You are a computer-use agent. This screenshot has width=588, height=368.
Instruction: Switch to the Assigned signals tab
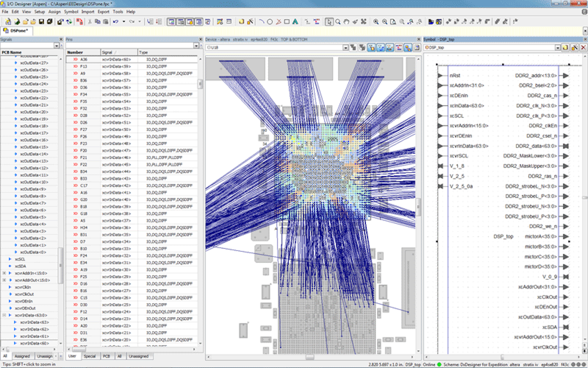pyautogui.click(x=22, y=356)
